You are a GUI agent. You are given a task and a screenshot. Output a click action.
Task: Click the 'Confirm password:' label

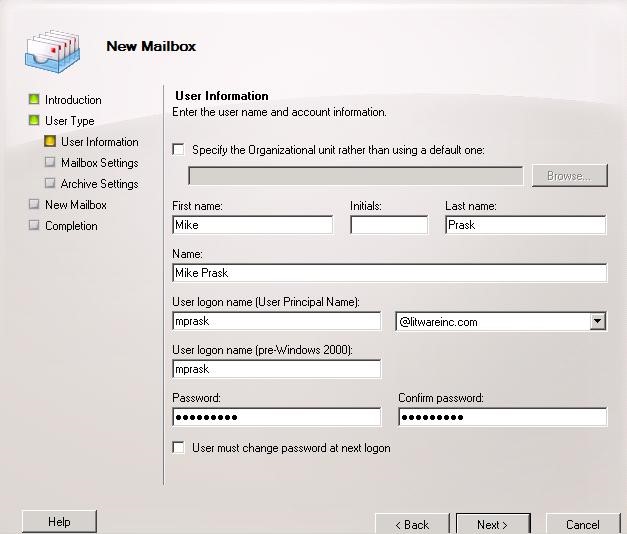click(x=441, y=398)
